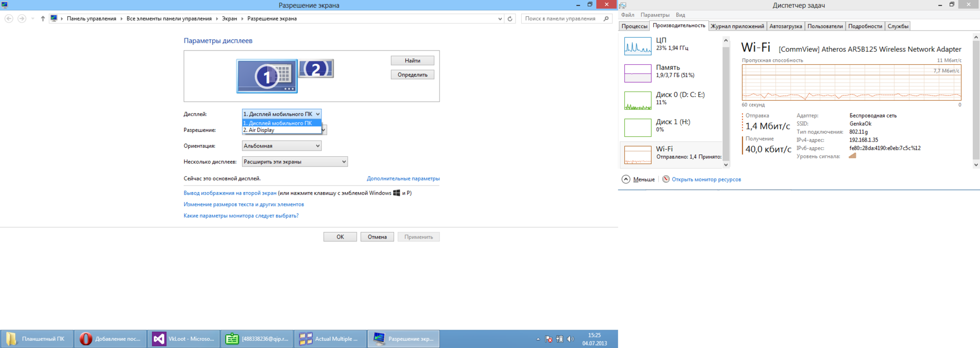Select display 1 monitor thumbnail
The height and width of the screenshot is (348, 980).
click(267, 76)
